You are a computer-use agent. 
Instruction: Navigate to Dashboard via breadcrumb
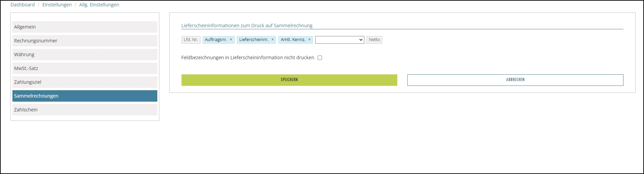coord(23,5)
